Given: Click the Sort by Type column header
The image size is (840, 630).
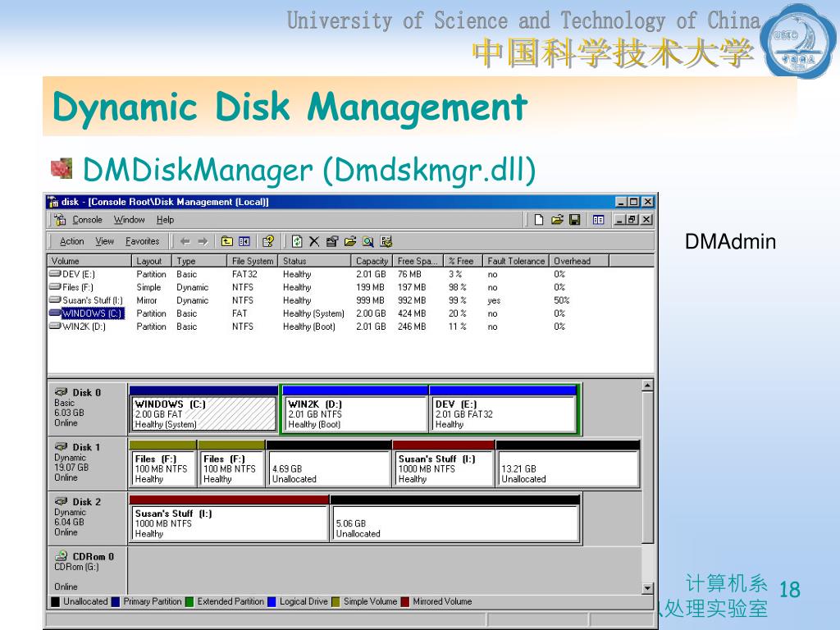Looking at the screenshot, I should [199, 261].
